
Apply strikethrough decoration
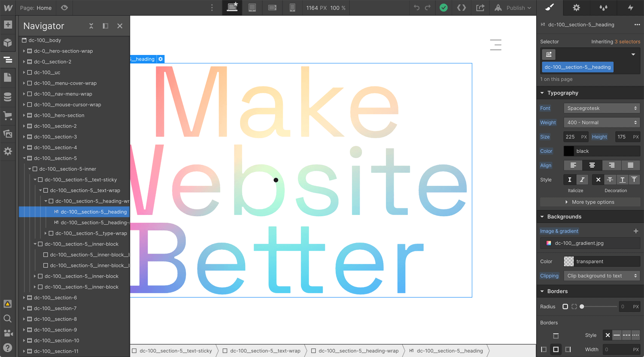tap(610, 180)
